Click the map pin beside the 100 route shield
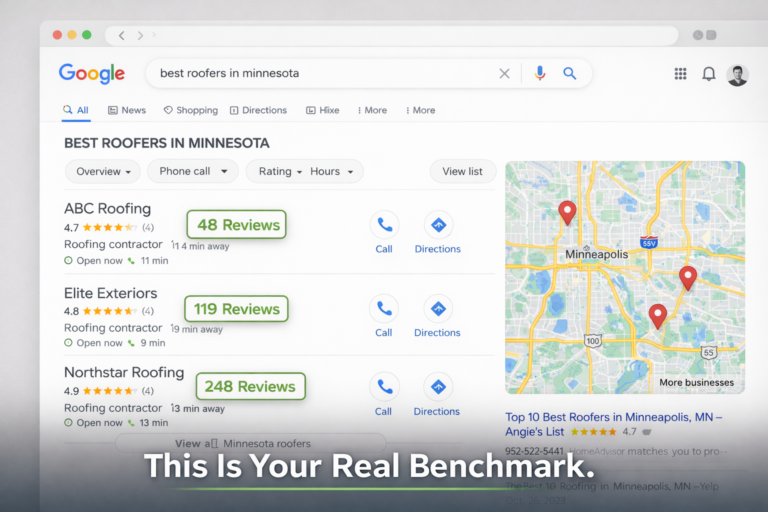 (657, 316)
